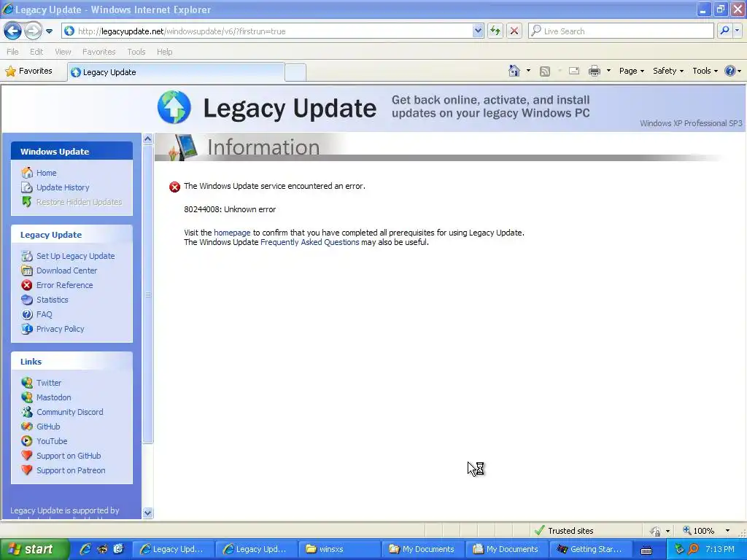
Task: Expand the address bar history dropdown
Action: coord(478,31)
